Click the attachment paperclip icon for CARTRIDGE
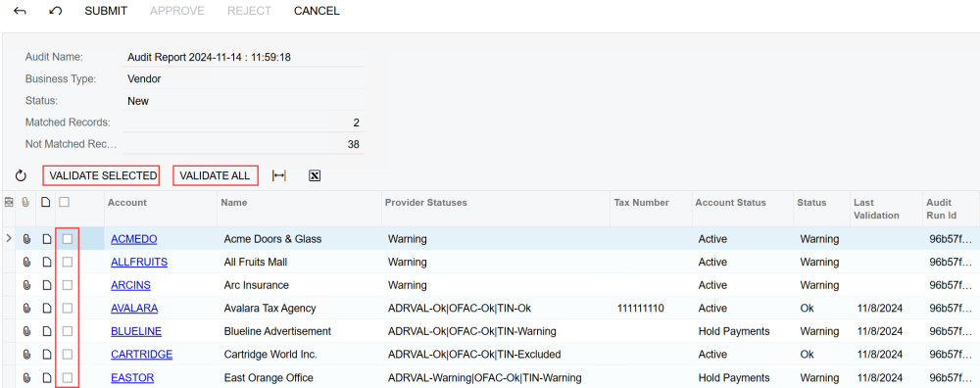The height and width of the screenshot is (388, 980). 26,355
